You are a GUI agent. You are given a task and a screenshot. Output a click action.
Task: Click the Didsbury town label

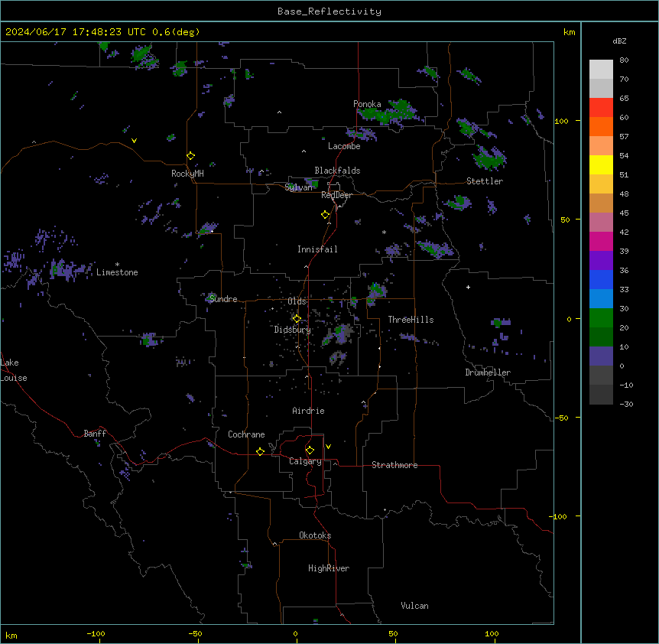(293, 330)
